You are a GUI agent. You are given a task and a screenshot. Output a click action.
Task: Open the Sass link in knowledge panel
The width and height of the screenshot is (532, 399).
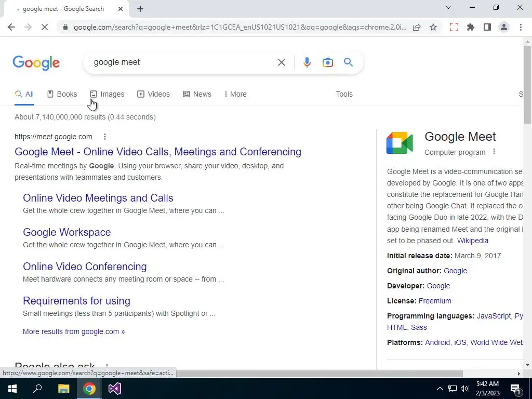click(x=419, y=327)
